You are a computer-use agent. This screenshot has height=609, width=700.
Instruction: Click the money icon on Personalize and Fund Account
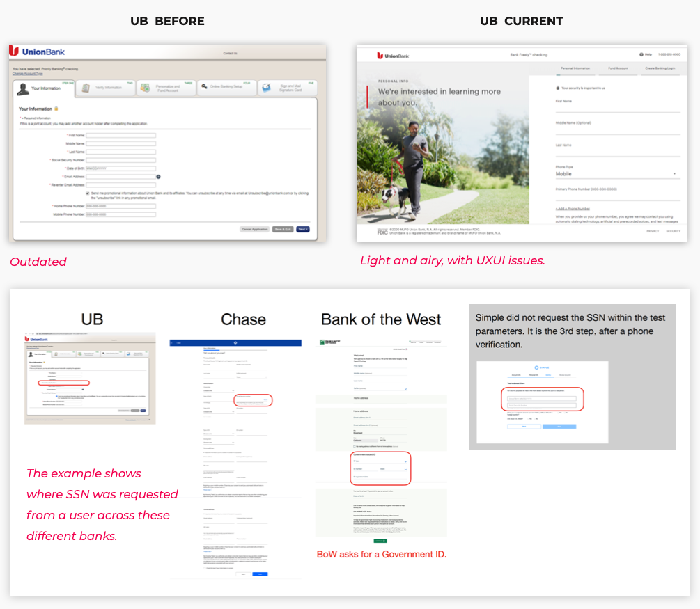tap(145, 88)
